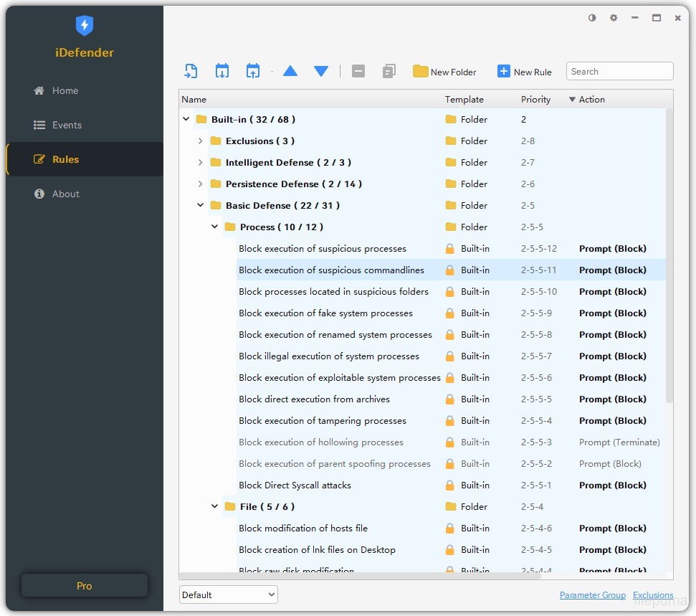
Task: Click the delete rule icon in the toolbar
Action: coord(358,71)
